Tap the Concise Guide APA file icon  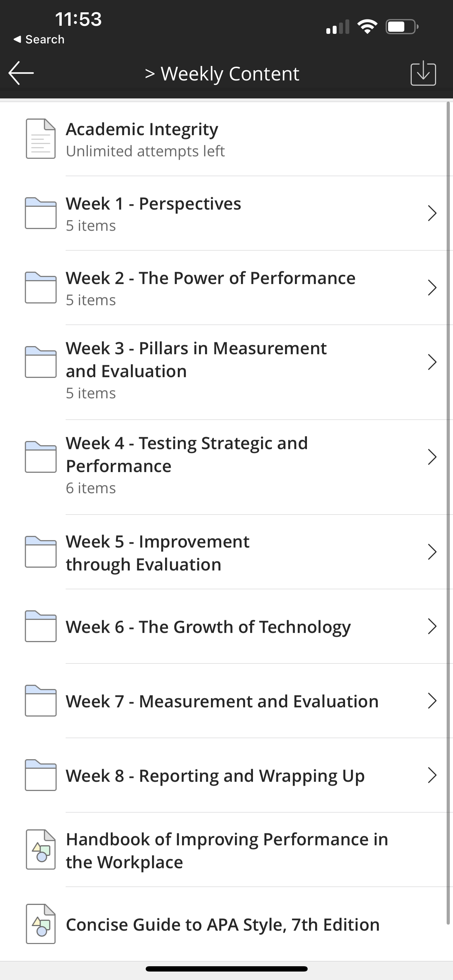41,924
